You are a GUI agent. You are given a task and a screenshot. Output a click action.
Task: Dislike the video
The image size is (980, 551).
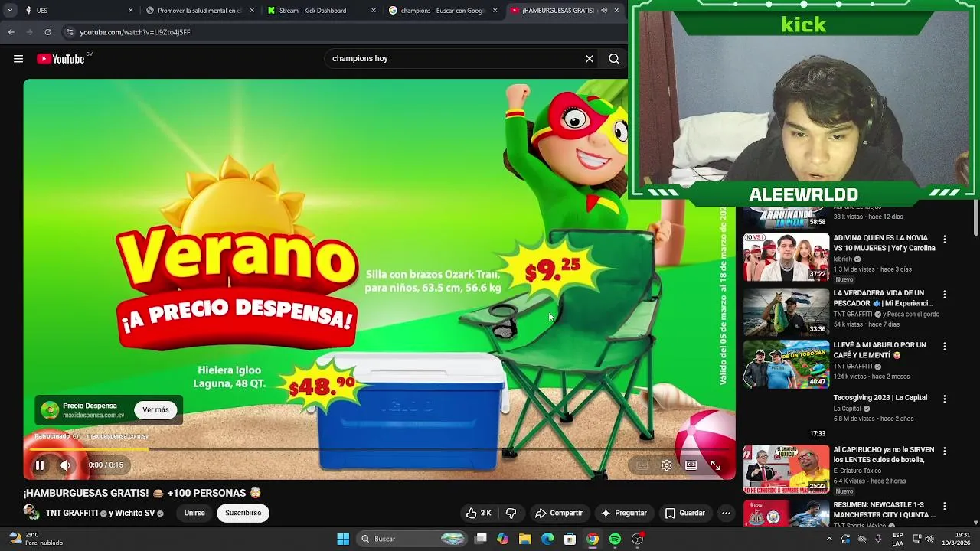coord(511,513)
